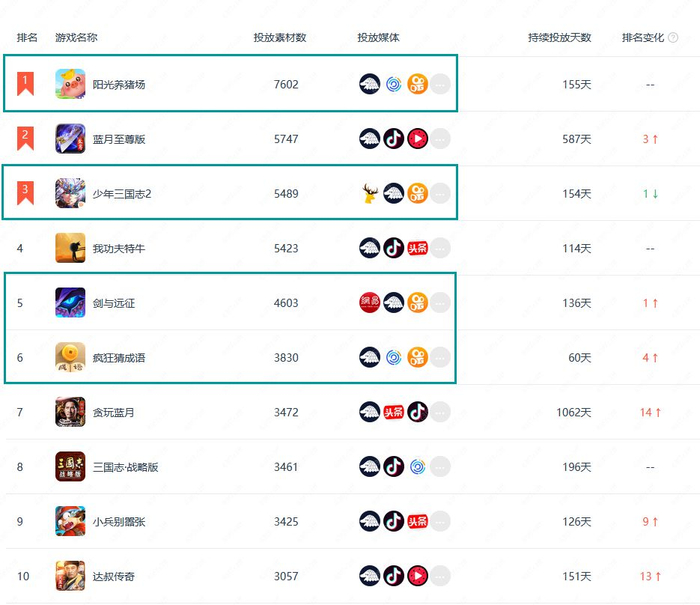Show more media for 小兵别嚣张
Viewport: 700px width, 605px height.
440,521
